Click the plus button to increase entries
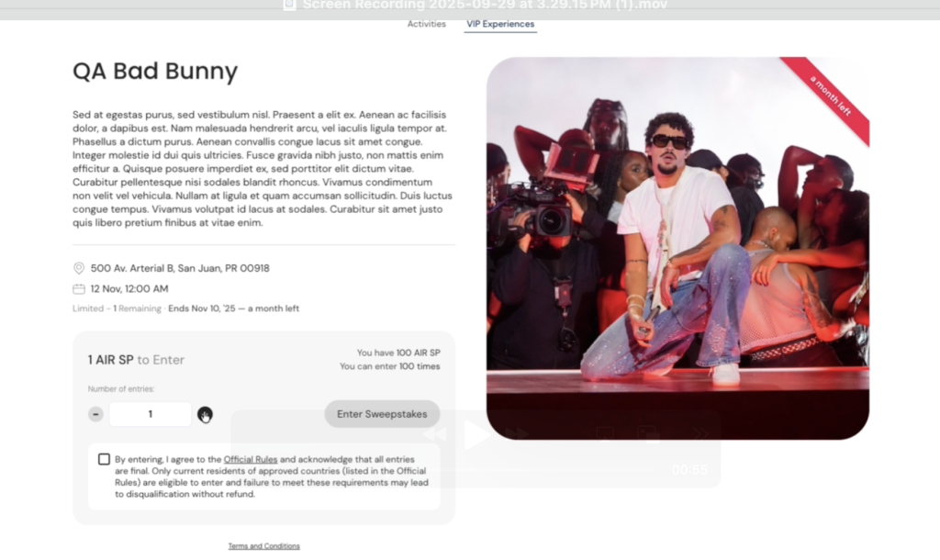The height and width of the screenshot is (560, 940). point(205,414)
